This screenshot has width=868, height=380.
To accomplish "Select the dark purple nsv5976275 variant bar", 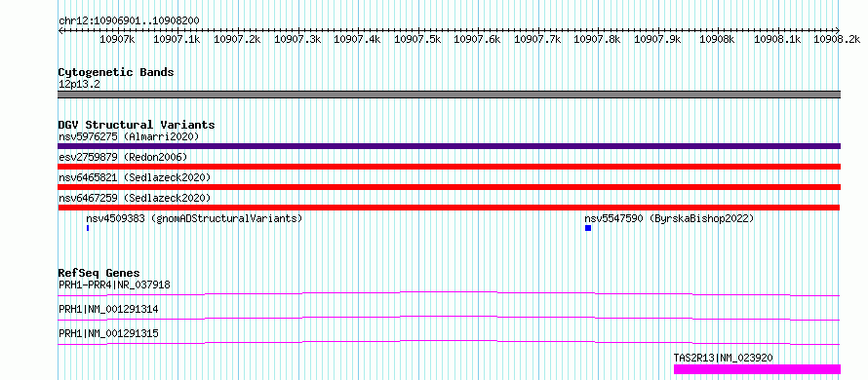I will pyautogui.click(x=449, y=146).
